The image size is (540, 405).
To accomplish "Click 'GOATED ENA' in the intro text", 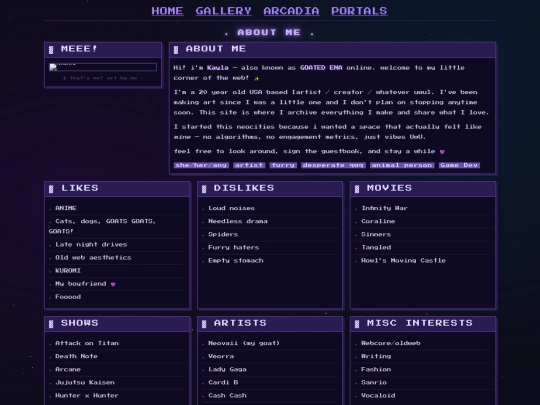I will click(x=321, y=68).
